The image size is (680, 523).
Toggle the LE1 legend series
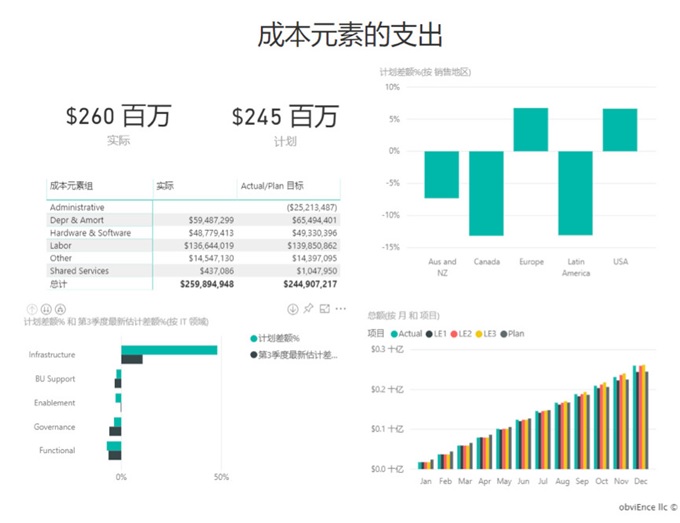point(440,333)
